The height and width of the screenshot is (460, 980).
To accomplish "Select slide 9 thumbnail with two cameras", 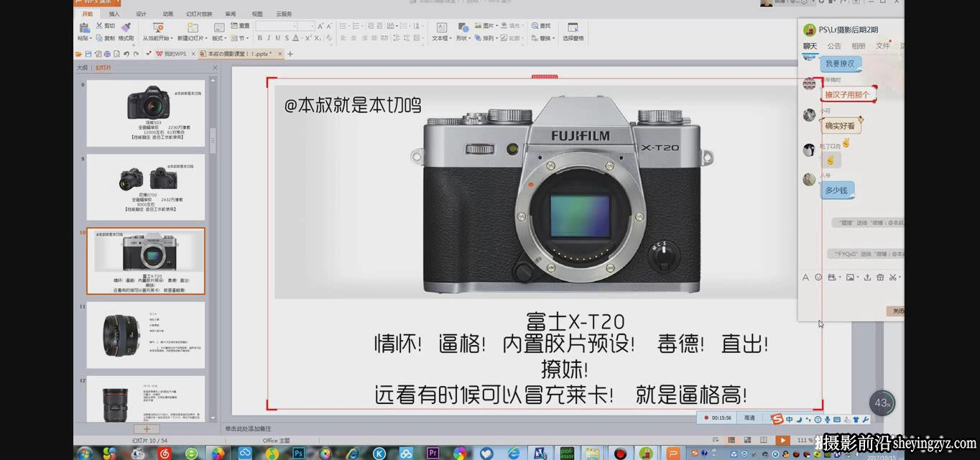I will (146, 187).
